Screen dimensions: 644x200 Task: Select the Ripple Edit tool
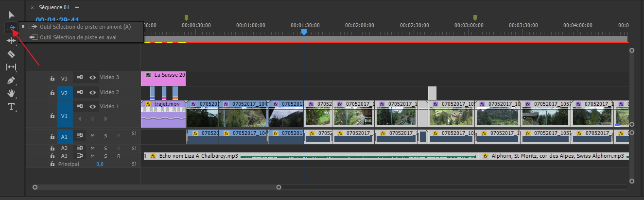11,41
